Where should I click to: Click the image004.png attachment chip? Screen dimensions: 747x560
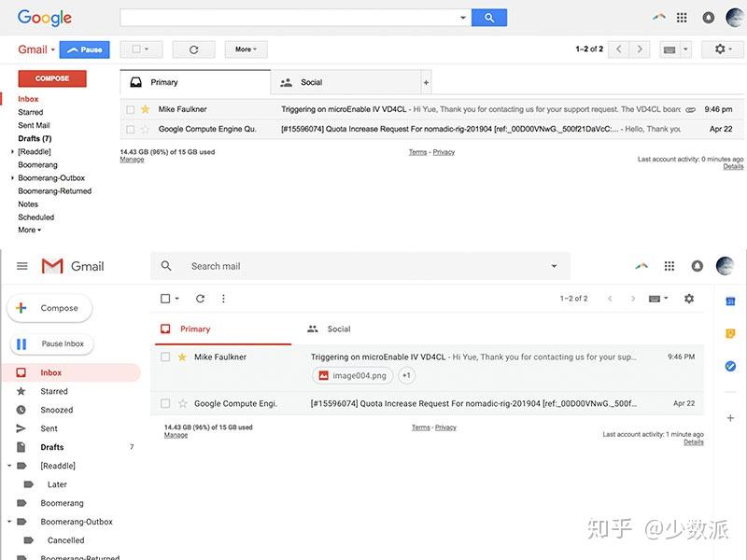(351, 375)
